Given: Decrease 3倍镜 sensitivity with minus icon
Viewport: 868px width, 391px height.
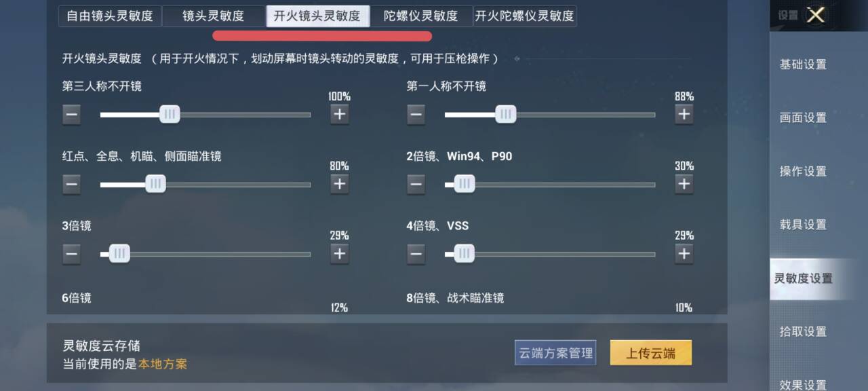Looking at the screenshot, I should [71, 254].
